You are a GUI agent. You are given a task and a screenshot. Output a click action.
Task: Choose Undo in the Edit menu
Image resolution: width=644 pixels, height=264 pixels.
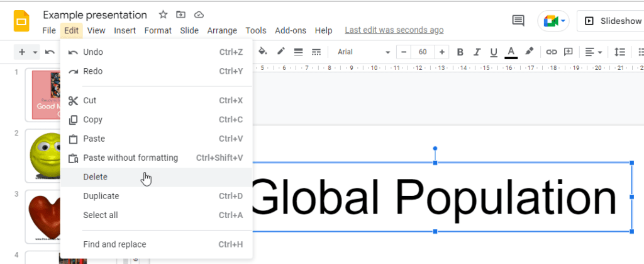(157, 52)
